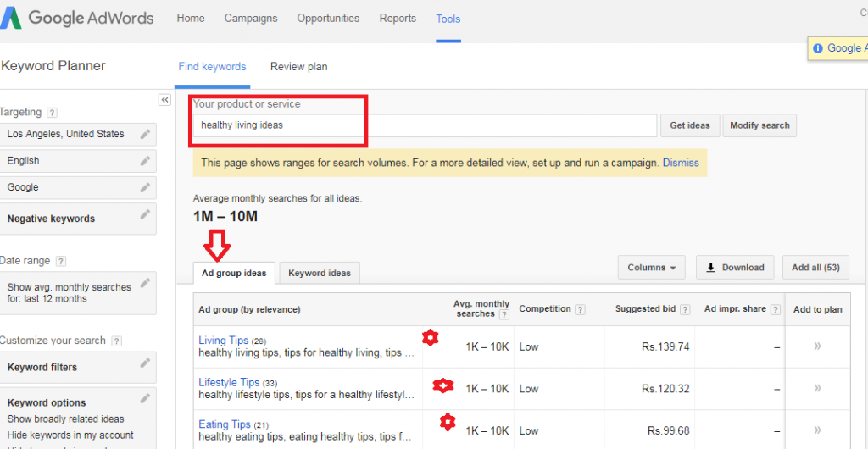Open Competition column help icon

tap(580, 310)
